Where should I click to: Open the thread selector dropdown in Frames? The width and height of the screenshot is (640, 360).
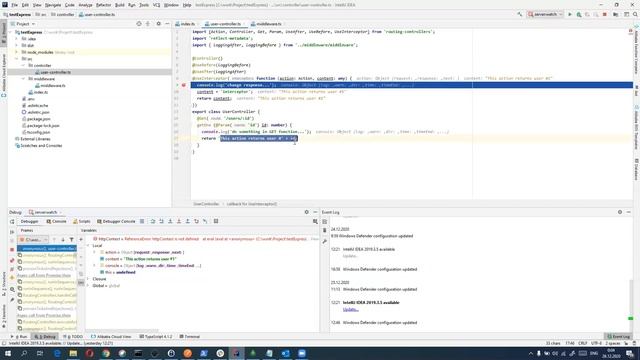point(33,240)
